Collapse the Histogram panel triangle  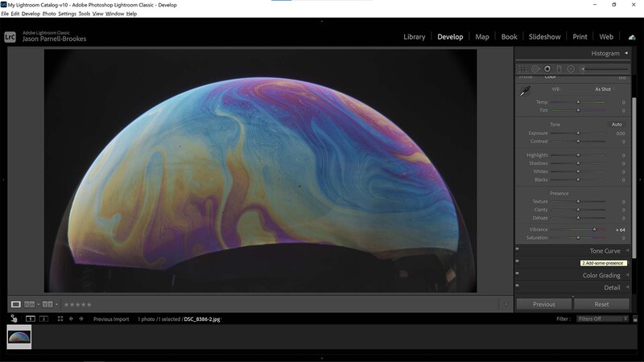coord(626,53)
